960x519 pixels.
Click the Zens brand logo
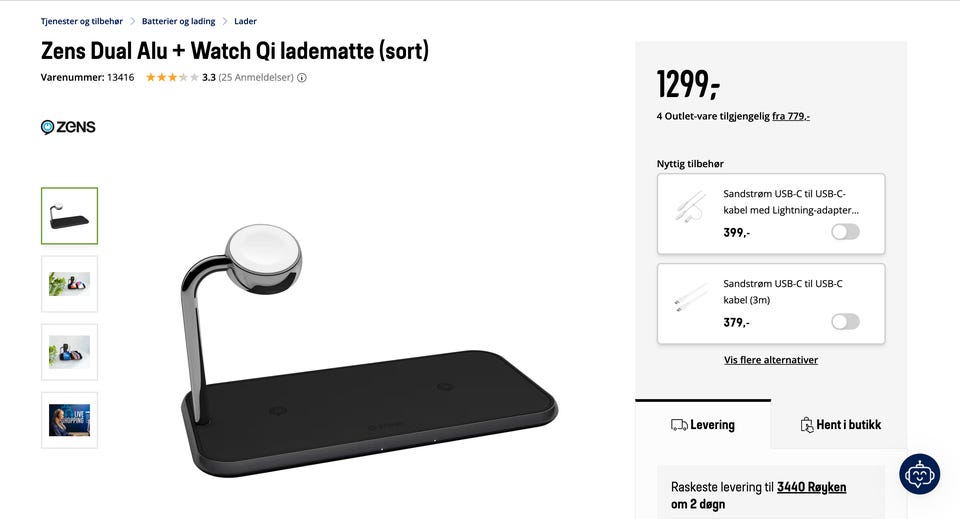coord(69,127)
